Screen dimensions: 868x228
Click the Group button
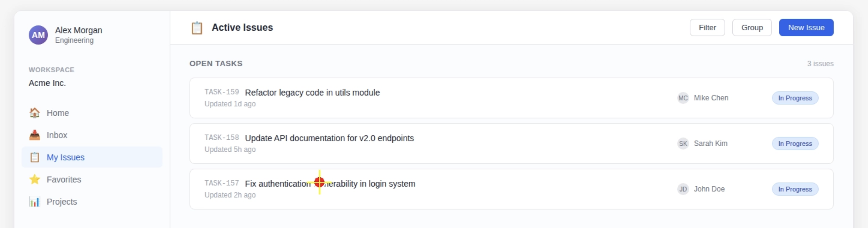point(752,28)
